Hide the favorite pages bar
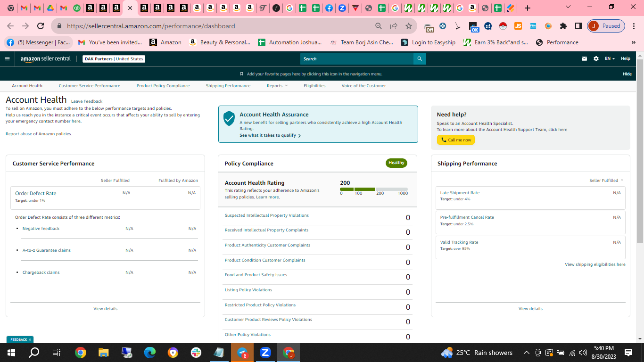This screenshot has width=644, height=362. tap(627, 74)
